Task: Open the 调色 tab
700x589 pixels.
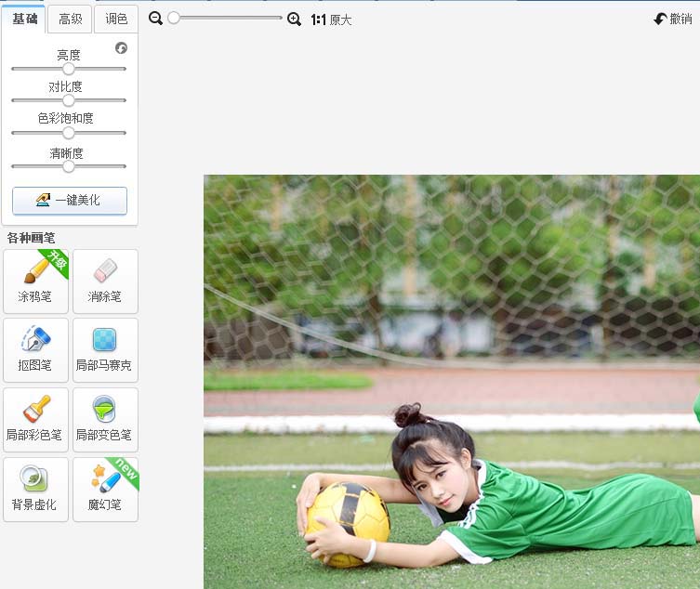Action: pos(116,20)
